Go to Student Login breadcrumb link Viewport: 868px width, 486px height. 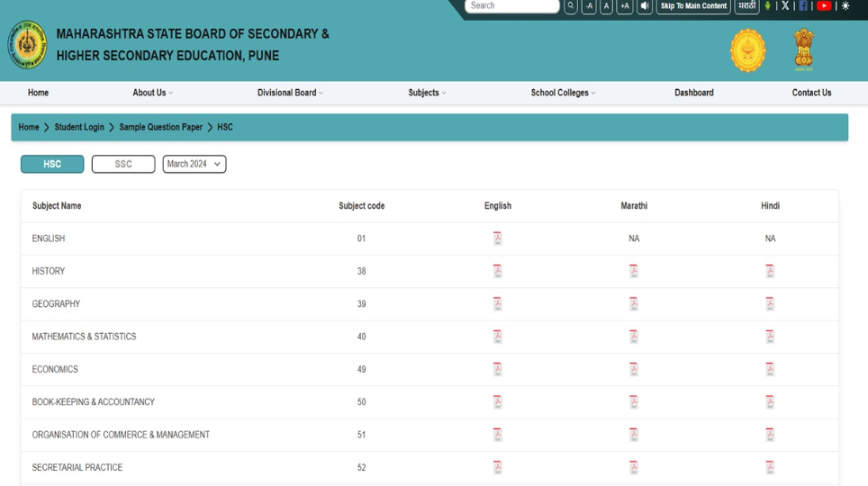(x=79, y=127)
